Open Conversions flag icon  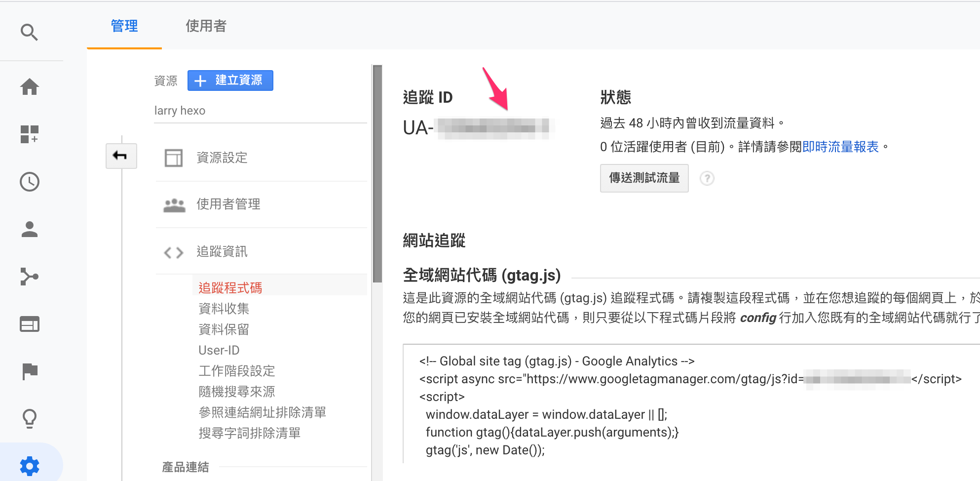click(x=30, y=371)
